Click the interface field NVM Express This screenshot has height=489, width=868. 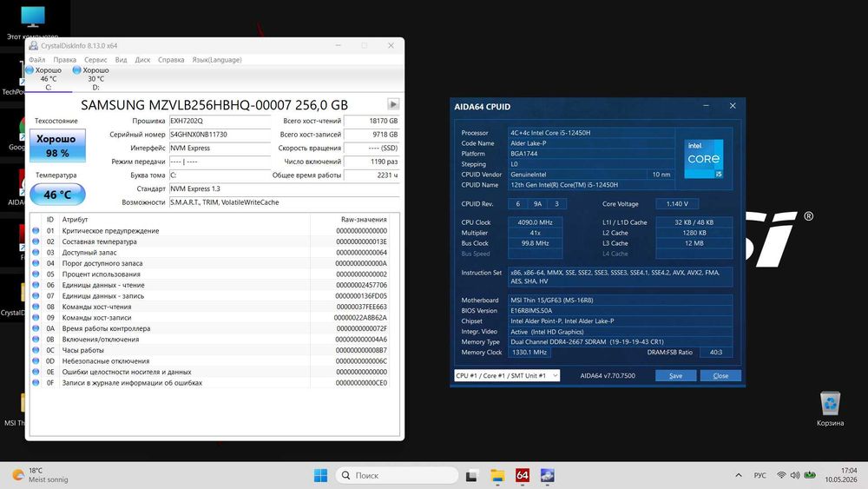220,148
